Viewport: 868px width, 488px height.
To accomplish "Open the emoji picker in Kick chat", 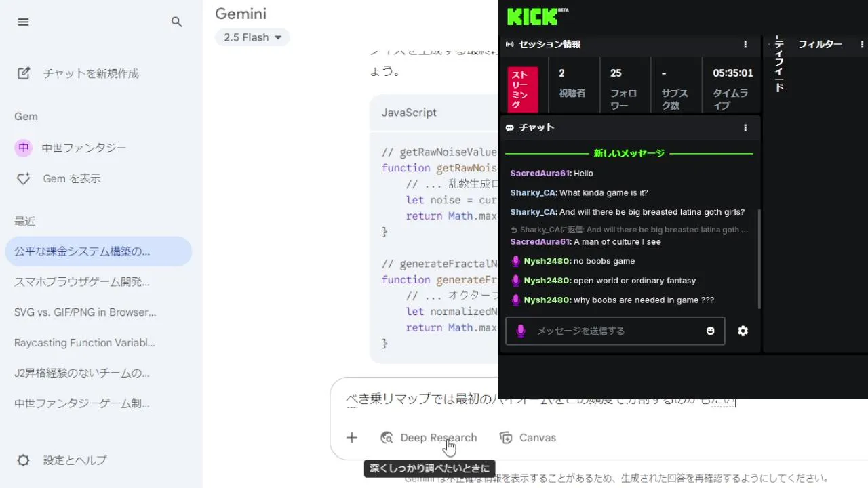I will [x=710, y=331].
